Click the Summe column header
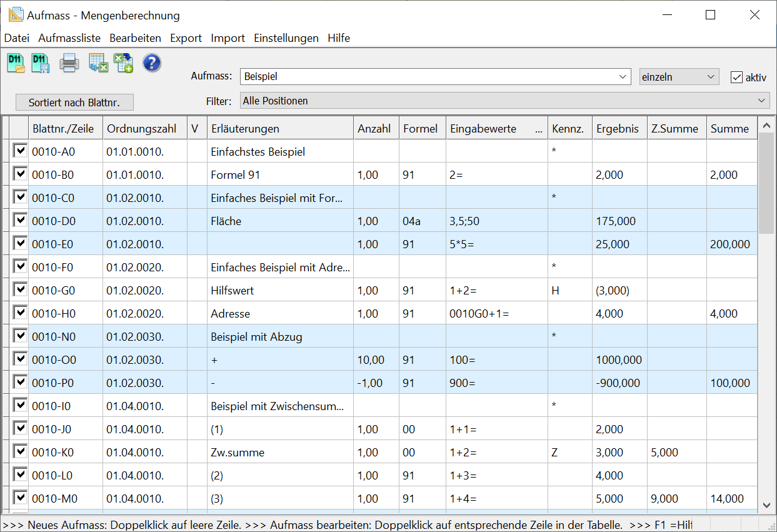 pos(732,128)
